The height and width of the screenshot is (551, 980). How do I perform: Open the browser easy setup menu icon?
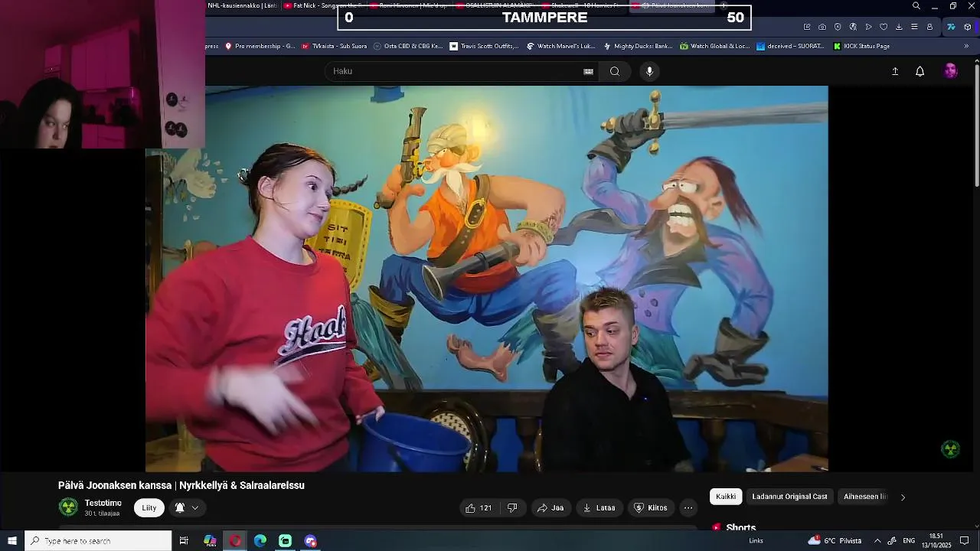914,27
